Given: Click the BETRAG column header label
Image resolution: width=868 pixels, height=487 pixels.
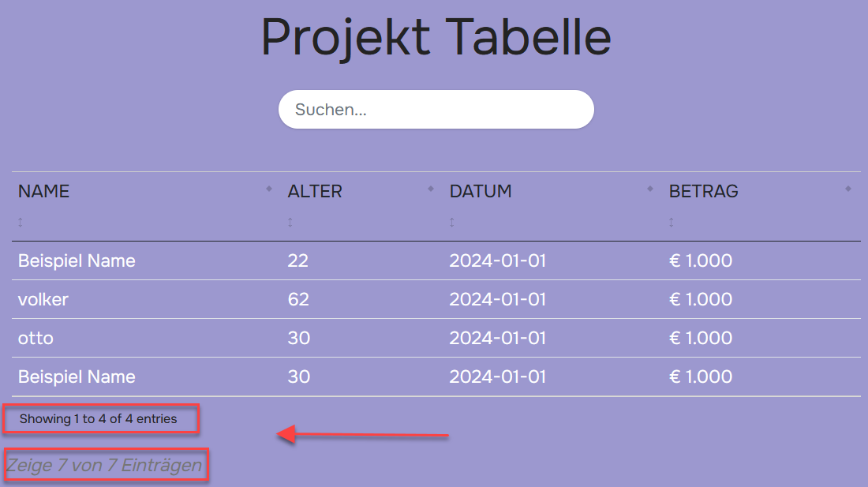Looking at the screenshot, I should [x=704, y=191].
